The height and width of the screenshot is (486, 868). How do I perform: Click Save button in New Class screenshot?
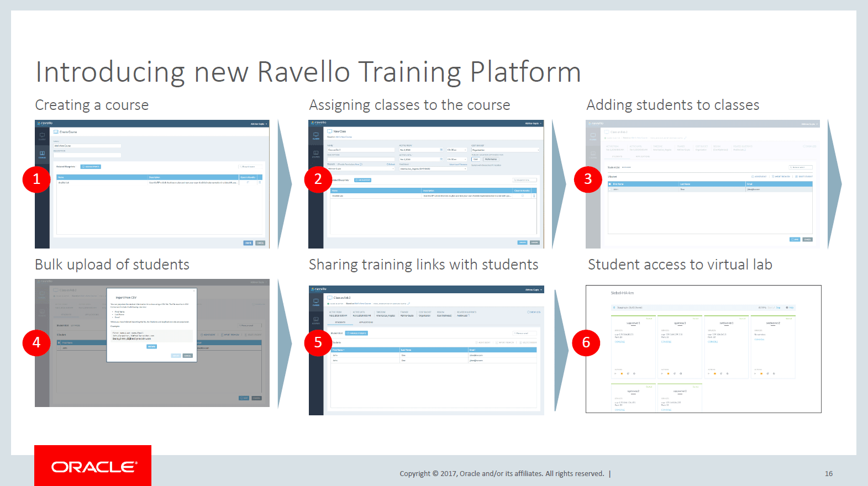click(x=522, y=242)
